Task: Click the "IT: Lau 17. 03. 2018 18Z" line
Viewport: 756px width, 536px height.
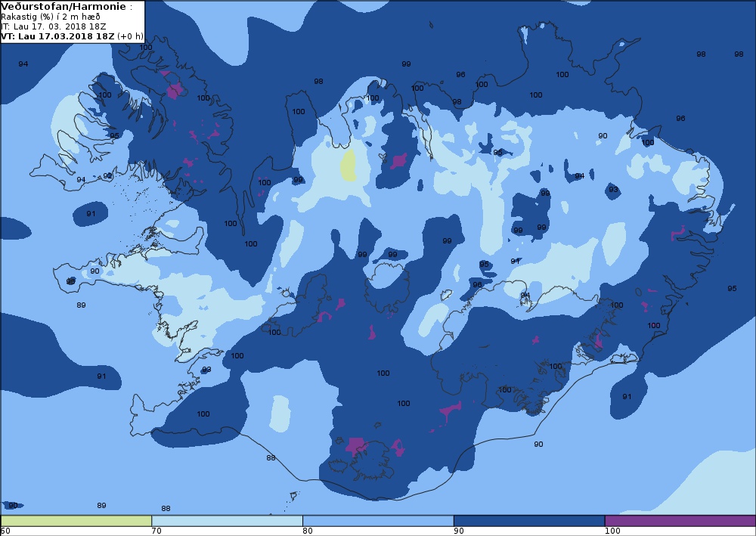Action: [x=54, y=26]
